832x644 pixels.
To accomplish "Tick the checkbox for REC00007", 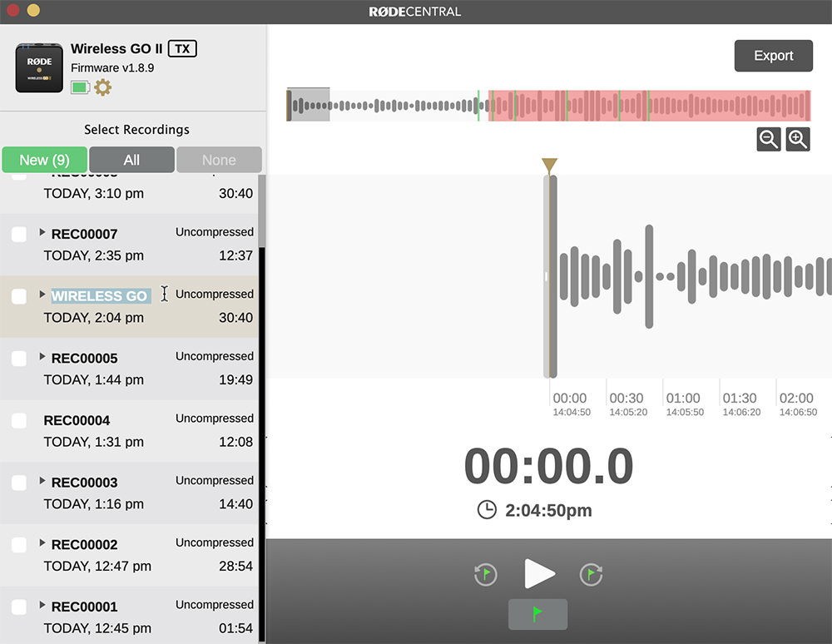I will pyautogui.click(x=19, y=235).
